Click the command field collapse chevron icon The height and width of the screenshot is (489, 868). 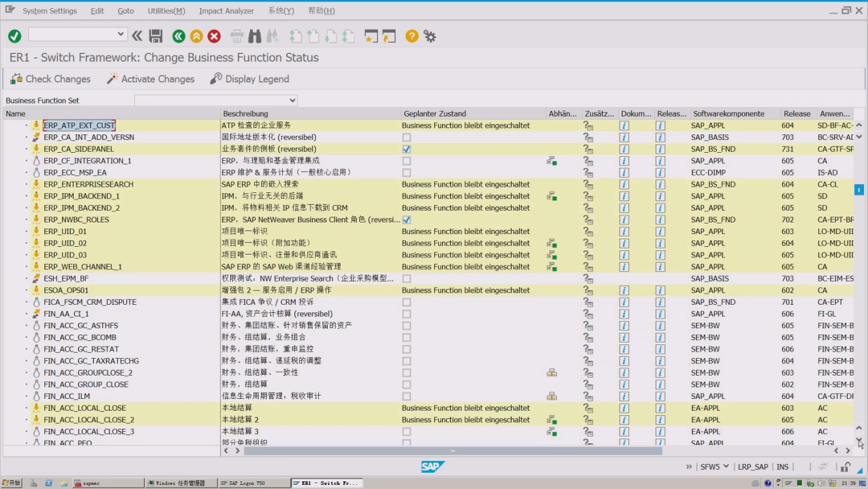click(137, 36)
